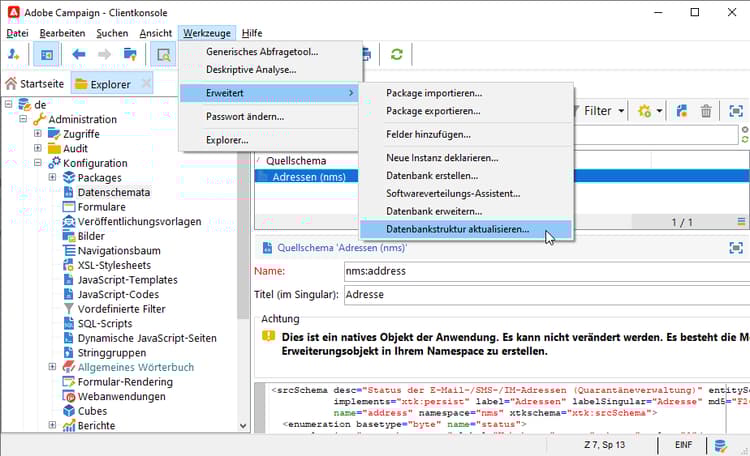Collapse the Administration tree node

tap(23, 118)
